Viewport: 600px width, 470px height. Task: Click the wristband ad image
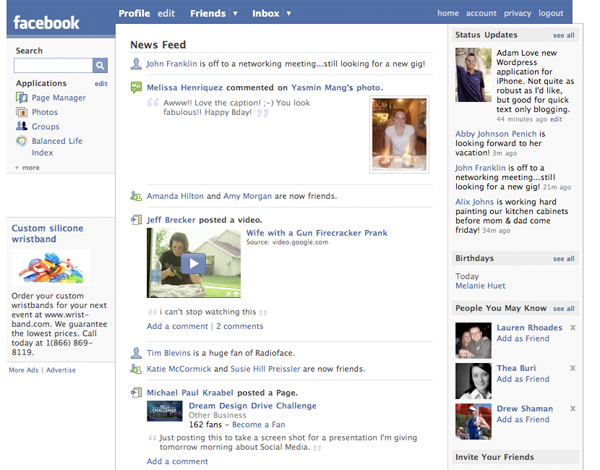(51, 268)
